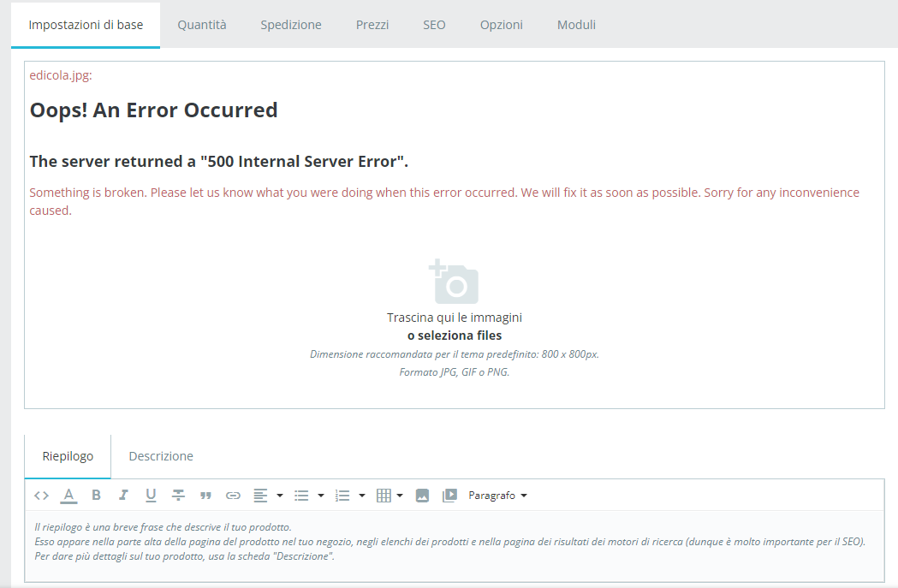Open the Paragrafo format dropdown
The width and height of the screenshot is (898, 588).
pos(497,496)
